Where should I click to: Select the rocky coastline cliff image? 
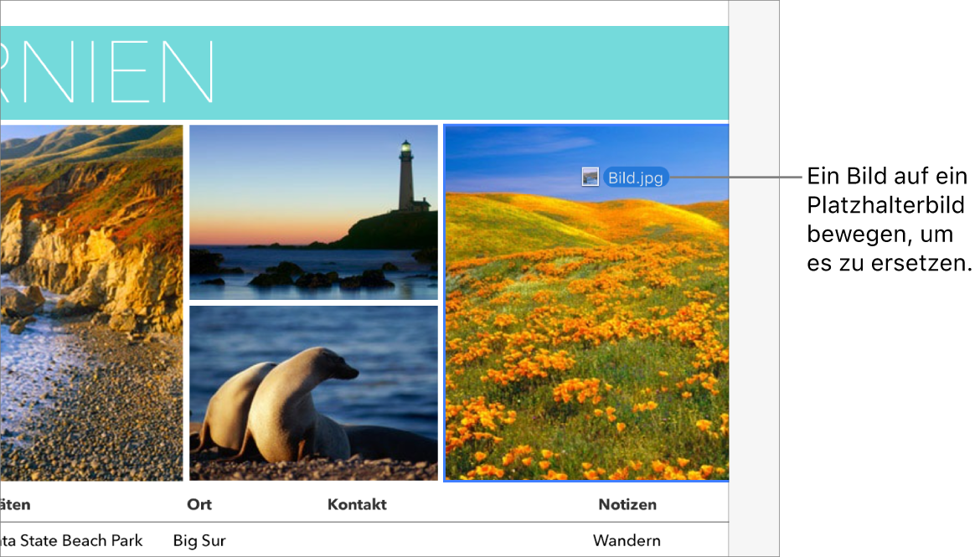point(91,302)
